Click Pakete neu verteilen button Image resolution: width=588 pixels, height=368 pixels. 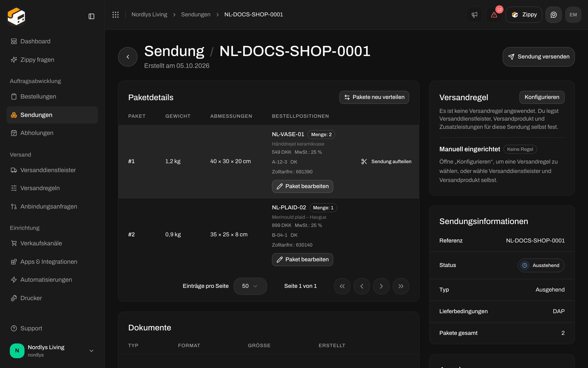(374, 97)
